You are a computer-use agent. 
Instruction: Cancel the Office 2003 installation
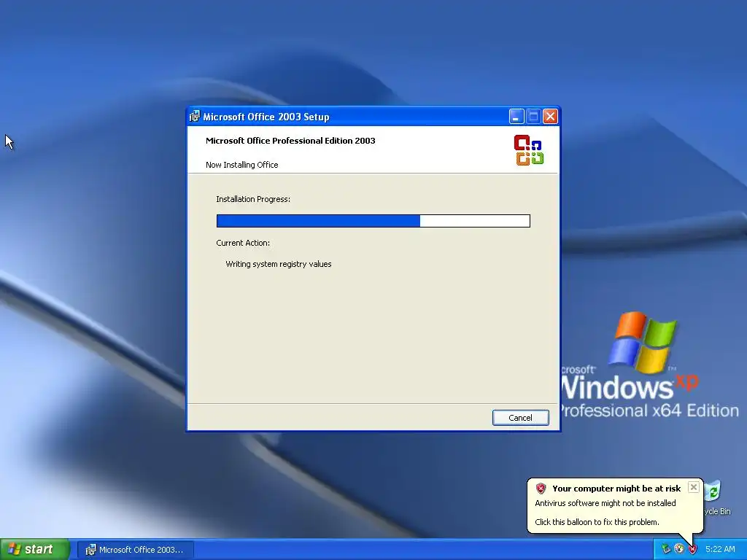point(520,418)
